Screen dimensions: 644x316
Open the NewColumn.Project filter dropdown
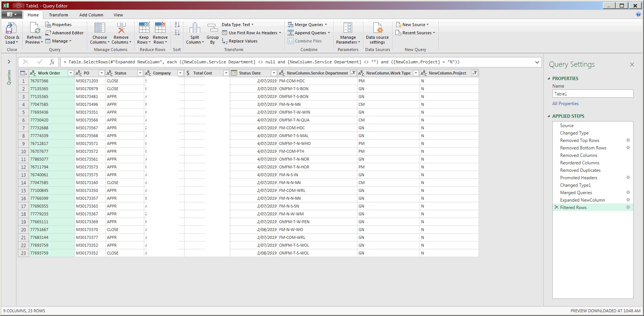click(x=474, y=73)
